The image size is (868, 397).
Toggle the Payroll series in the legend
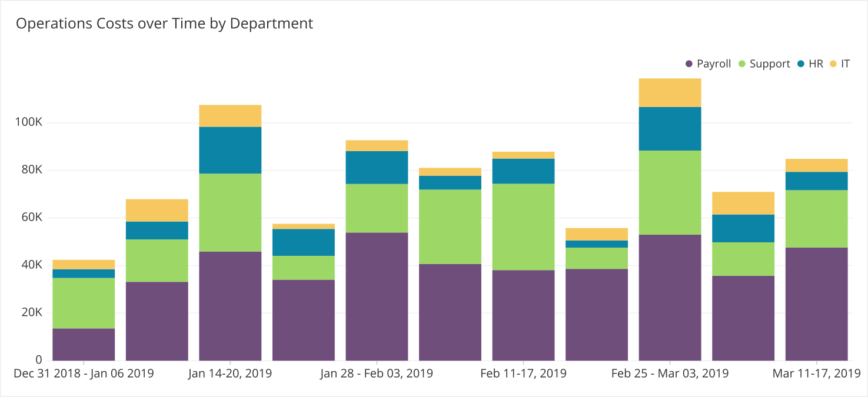pos(709,64)
